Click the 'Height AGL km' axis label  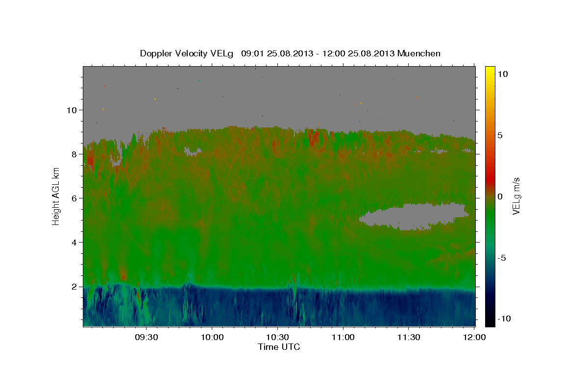click(x=56, y=196)
